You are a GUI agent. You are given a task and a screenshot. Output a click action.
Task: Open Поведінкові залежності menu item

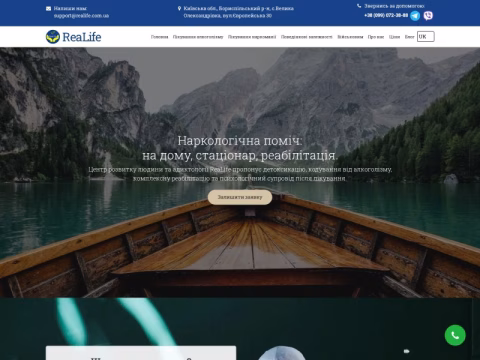(x=307, y=37)
